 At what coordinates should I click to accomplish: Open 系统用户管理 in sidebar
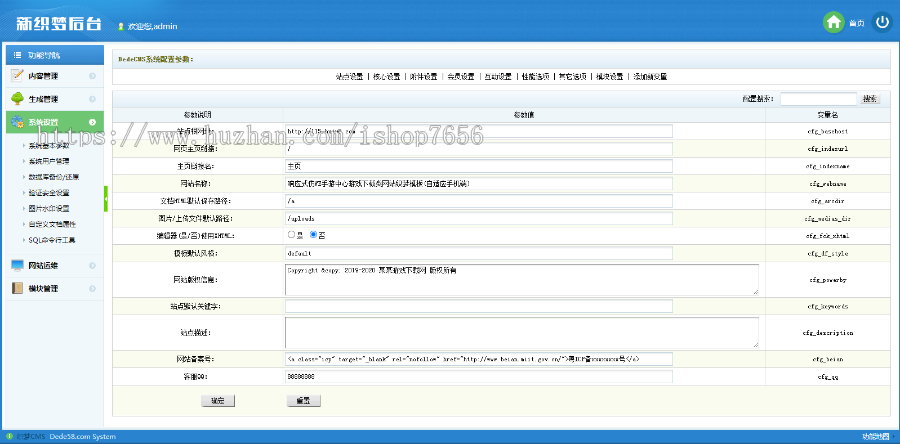click(x=49, y=161)
